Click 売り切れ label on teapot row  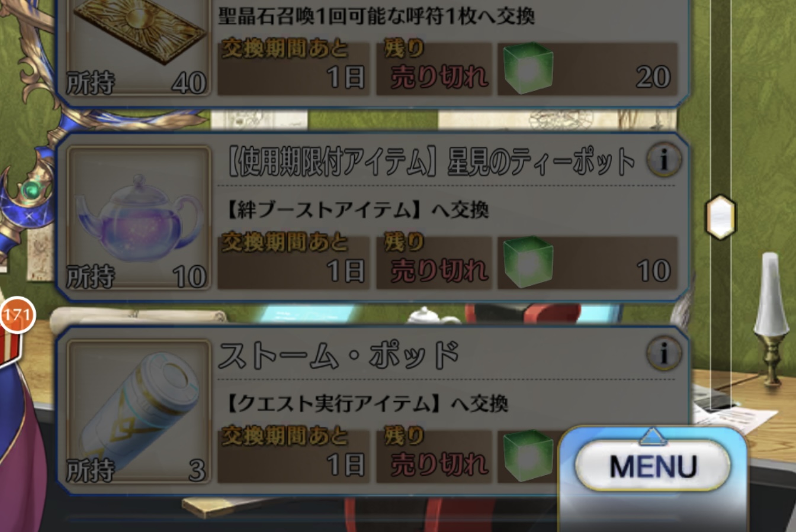[439, 271]
